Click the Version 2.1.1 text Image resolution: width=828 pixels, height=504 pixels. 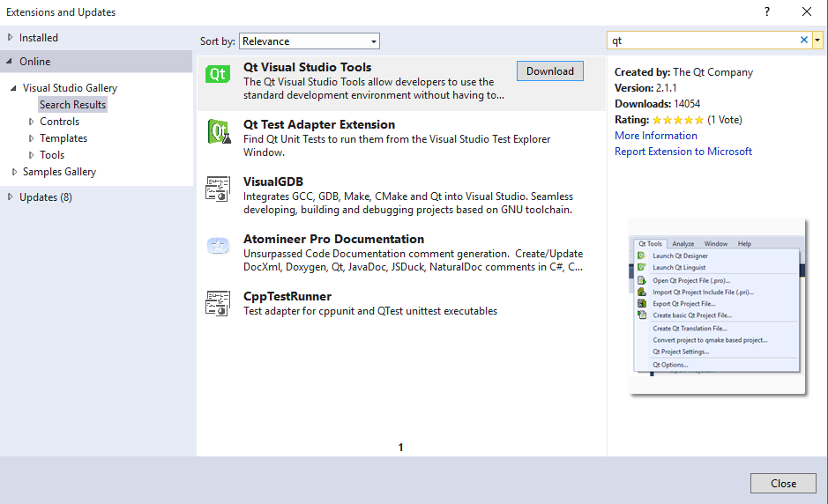pos(645,88)
